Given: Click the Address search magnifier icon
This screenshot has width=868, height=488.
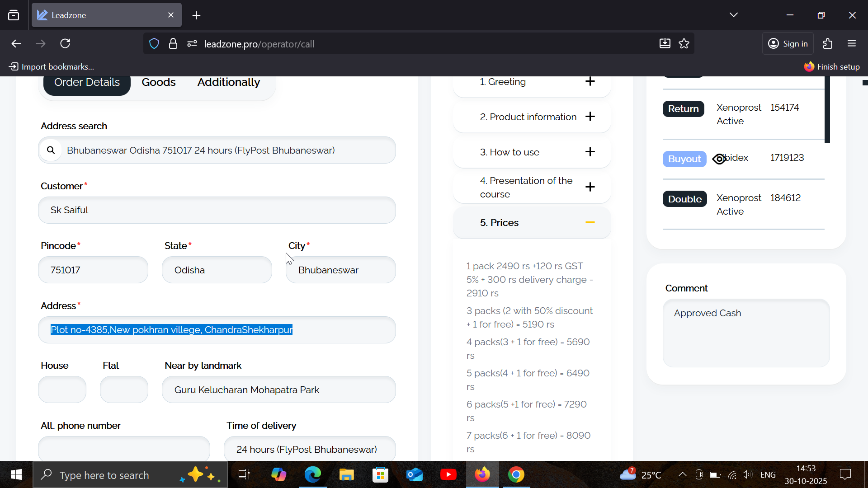Looking at the screenshot, I should coord(51,150).
